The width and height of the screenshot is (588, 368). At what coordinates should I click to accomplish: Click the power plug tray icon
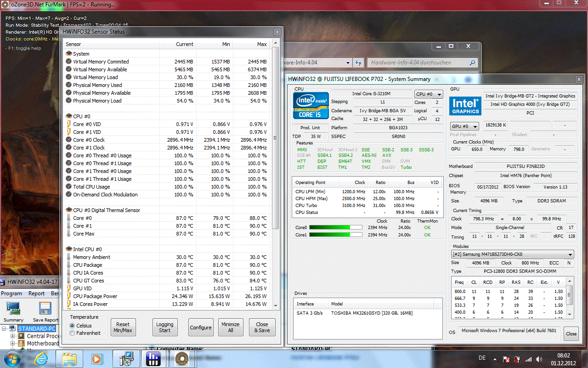(x=518, y=359)
